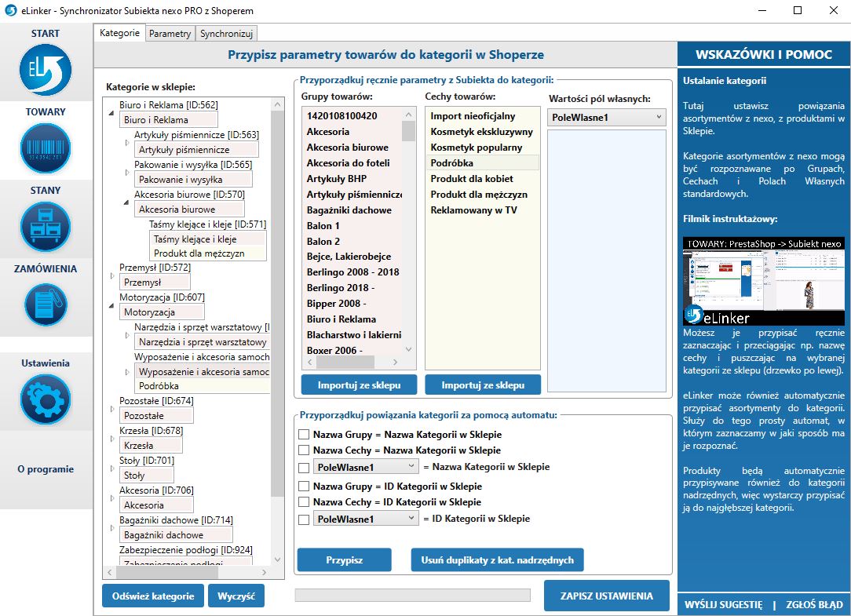Open Ustawienia gear icon

[x=46, y=399]
